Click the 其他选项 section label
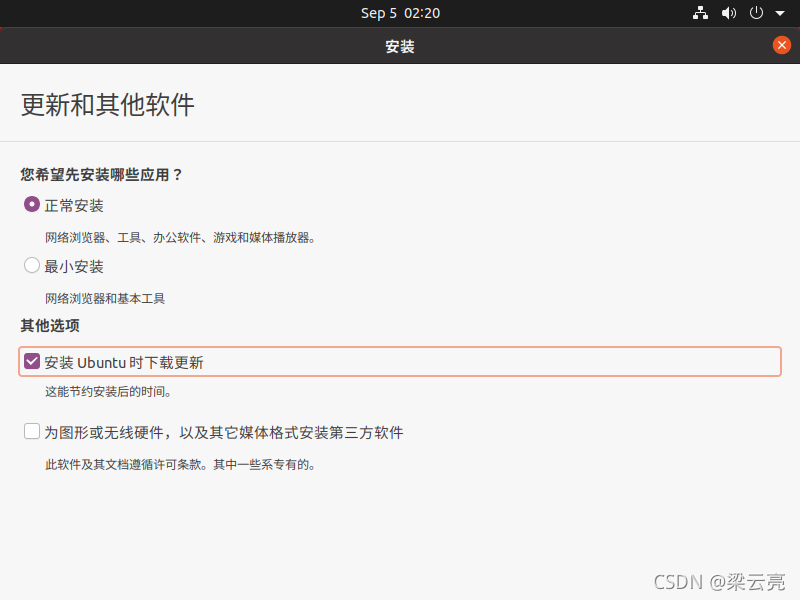 [x=50, y=326]
